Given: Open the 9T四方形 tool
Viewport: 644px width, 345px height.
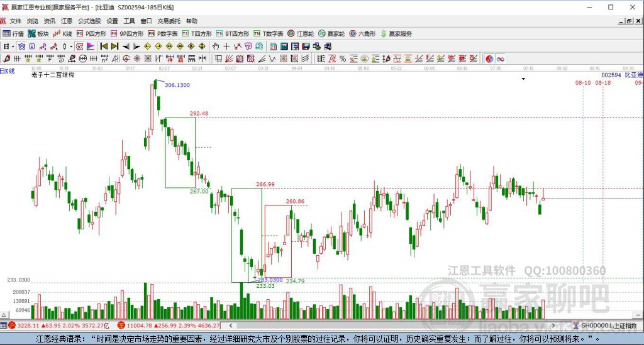Looking at the screenshot, I should click(233, 34).
